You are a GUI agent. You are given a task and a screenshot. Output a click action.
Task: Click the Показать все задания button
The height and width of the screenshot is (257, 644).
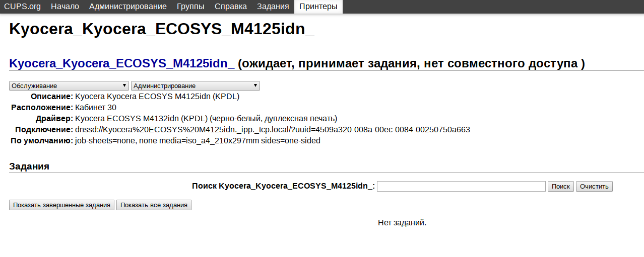click(x=154, y=205)
